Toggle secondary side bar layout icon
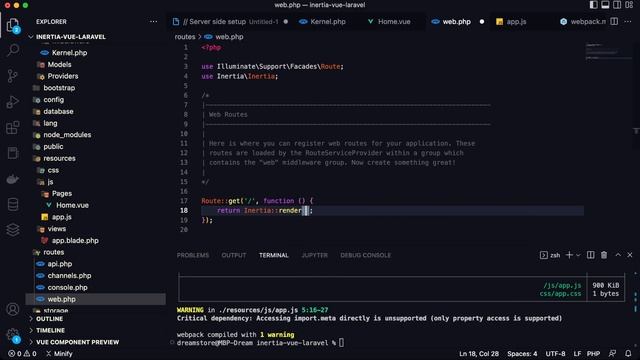The height and width of the screenshot is (360, 640). pyautogui.click(x=617, y=5)
